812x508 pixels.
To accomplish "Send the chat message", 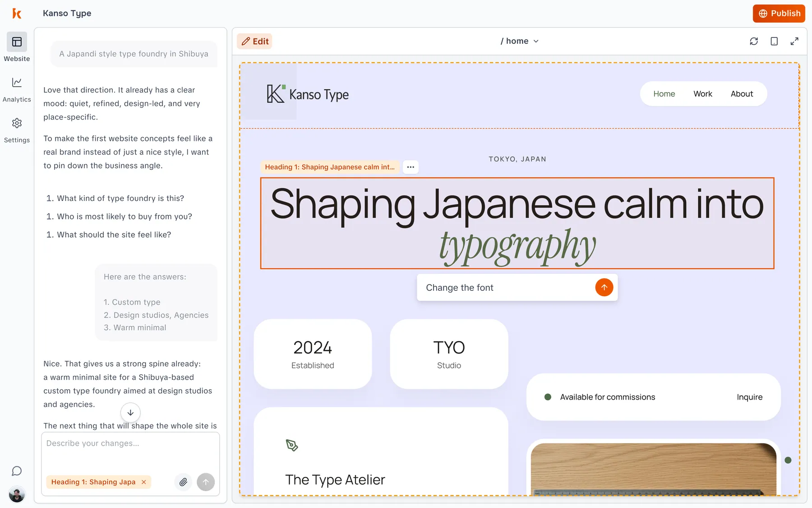I will [x=206, y=482].
